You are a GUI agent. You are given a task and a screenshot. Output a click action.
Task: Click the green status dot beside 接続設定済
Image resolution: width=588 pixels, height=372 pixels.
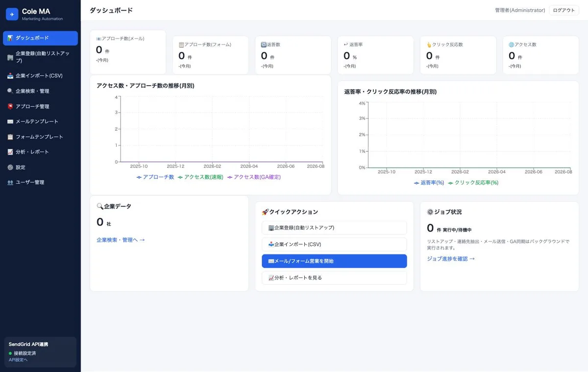tap(10, 353)
